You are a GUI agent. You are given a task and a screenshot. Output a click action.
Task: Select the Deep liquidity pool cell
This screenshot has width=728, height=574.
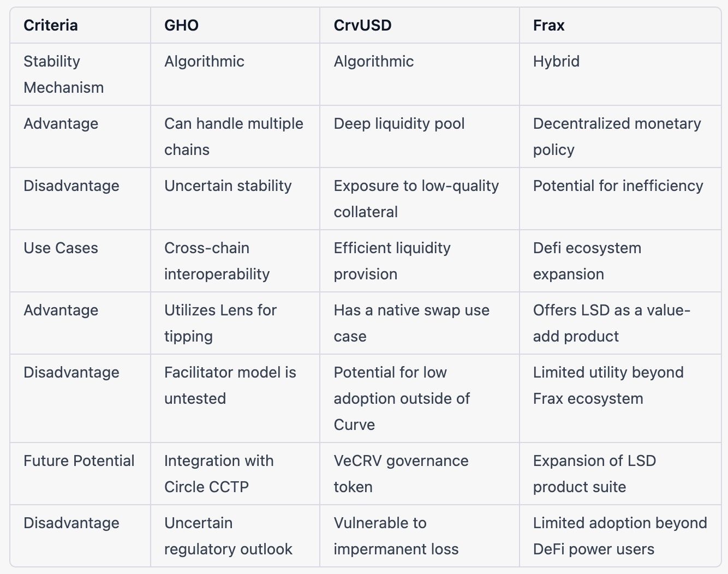coord(399,123)
